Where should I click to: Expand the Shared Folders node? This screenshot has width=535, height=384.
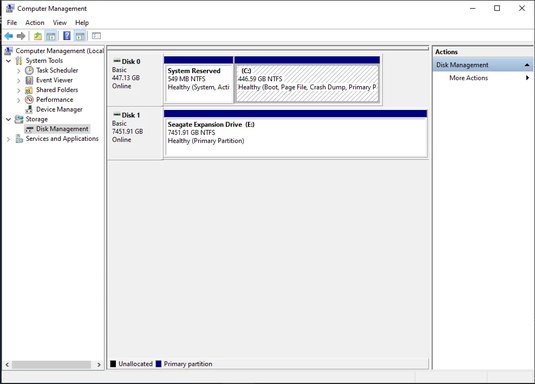(x=19, y=90)
